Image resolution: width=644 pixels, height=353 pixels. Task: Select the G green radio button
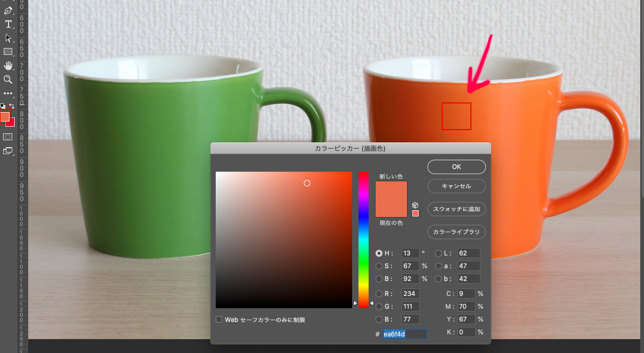click(379, 307)
